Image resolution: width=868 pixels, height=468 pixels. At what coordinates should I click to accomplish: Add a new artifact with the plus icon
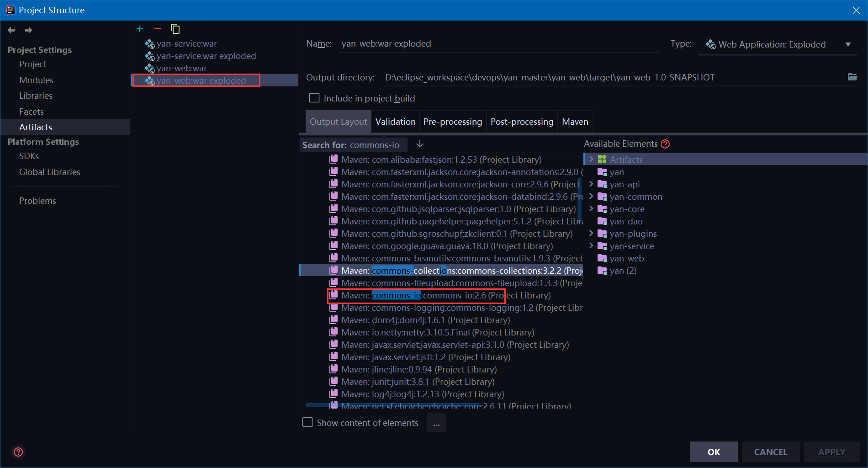tap(140, 29)
